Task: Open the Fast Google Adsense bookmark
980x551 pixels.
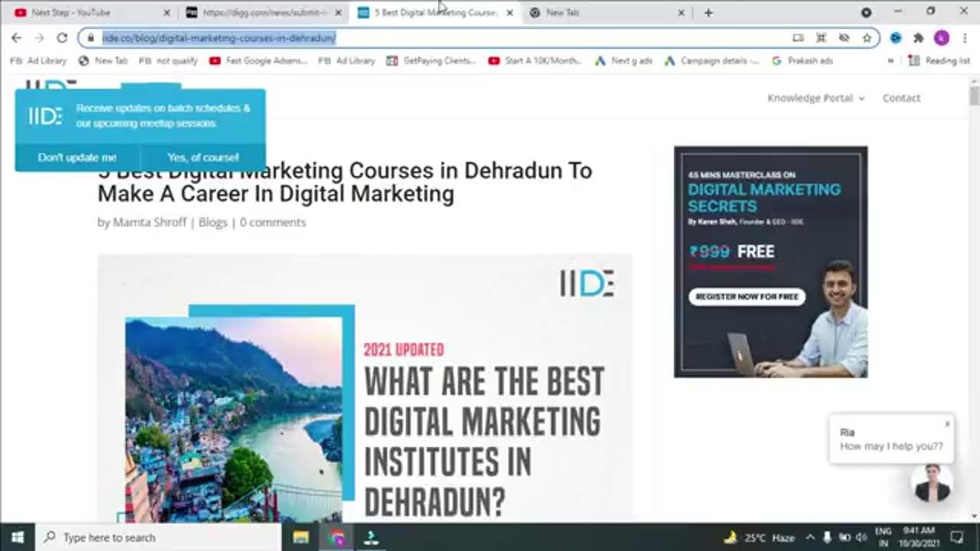Action: tap(258, 60)
